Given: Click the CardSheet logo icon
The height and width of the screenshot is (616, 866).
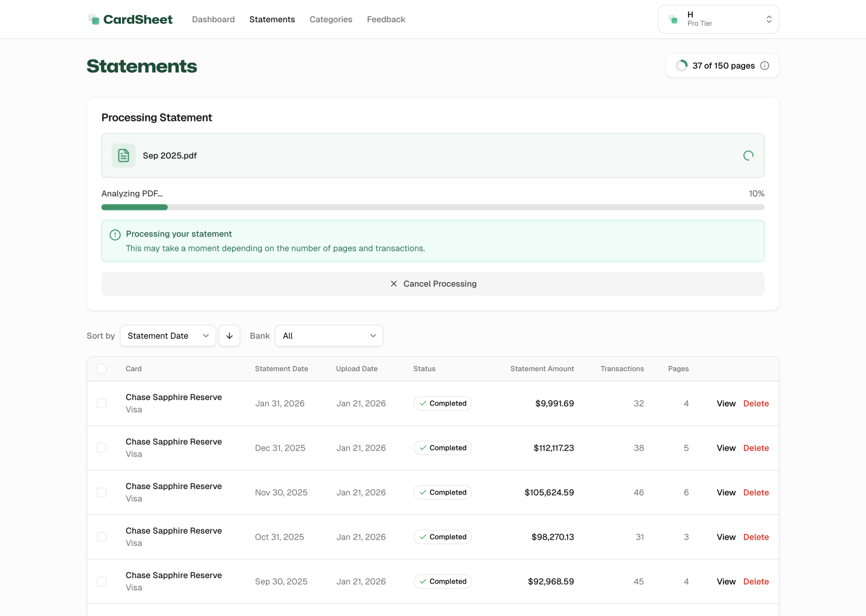Looking at the screenshot, I should tap(94, 19).
